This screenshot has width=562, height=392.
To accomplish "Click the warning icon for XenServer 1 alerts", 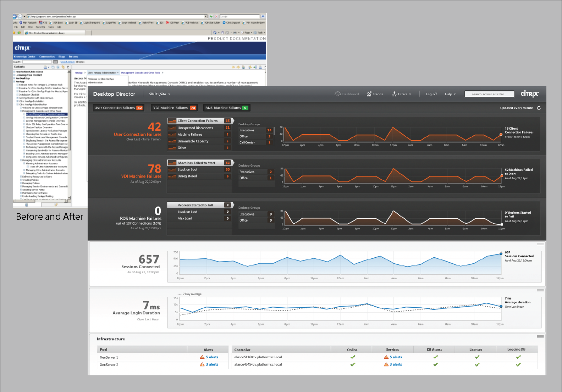I will point(202,357).
